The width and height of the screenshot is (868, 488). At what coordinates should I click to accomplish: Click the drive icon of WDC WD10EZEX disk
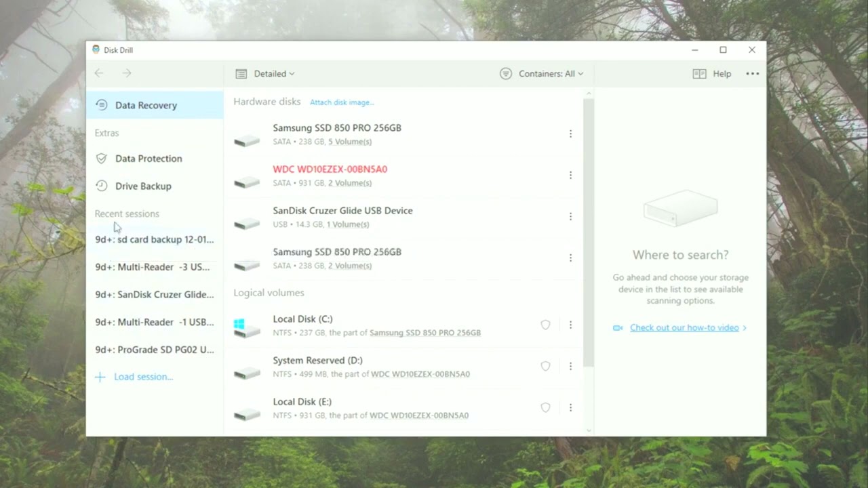coord(247,182)
